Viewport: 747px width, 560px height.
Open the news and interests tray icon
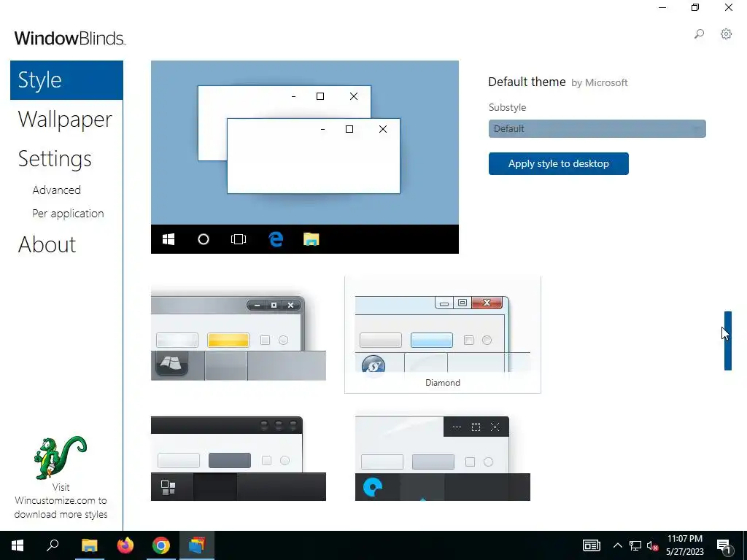(x=591, y=545)
